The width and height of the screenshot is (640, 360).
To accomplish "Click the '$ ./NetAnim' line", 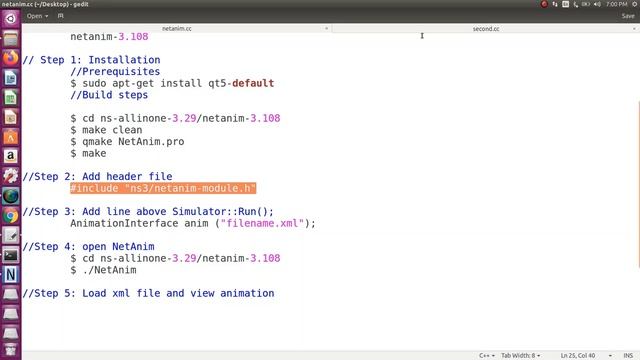I will click(x=103, y=270).
